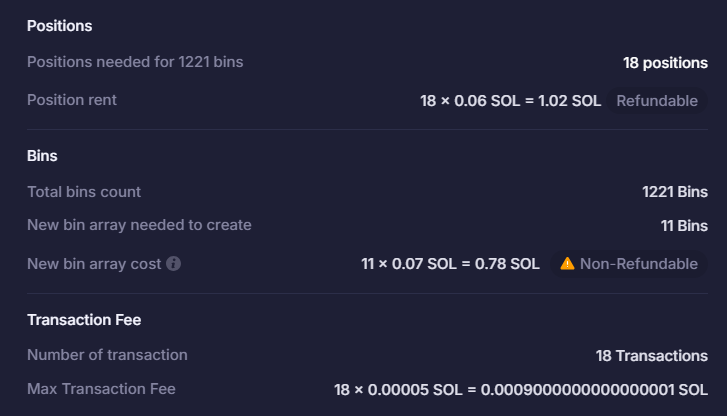Click the 0.78 SOL bin array cost calculation
Image resolution: width=727 pixels, height=416 pixels.
450,264
